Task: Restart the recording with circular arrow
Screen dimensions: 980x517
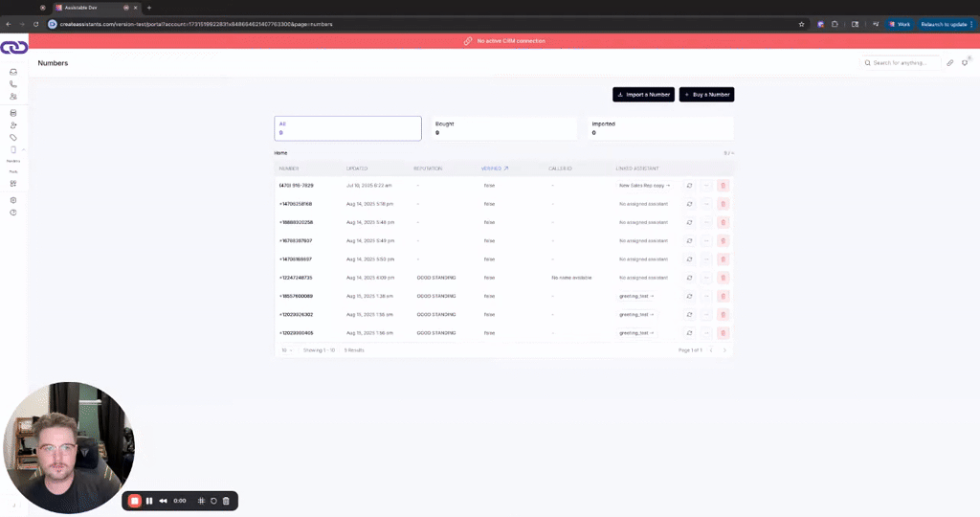Action: tap(213, 501)
